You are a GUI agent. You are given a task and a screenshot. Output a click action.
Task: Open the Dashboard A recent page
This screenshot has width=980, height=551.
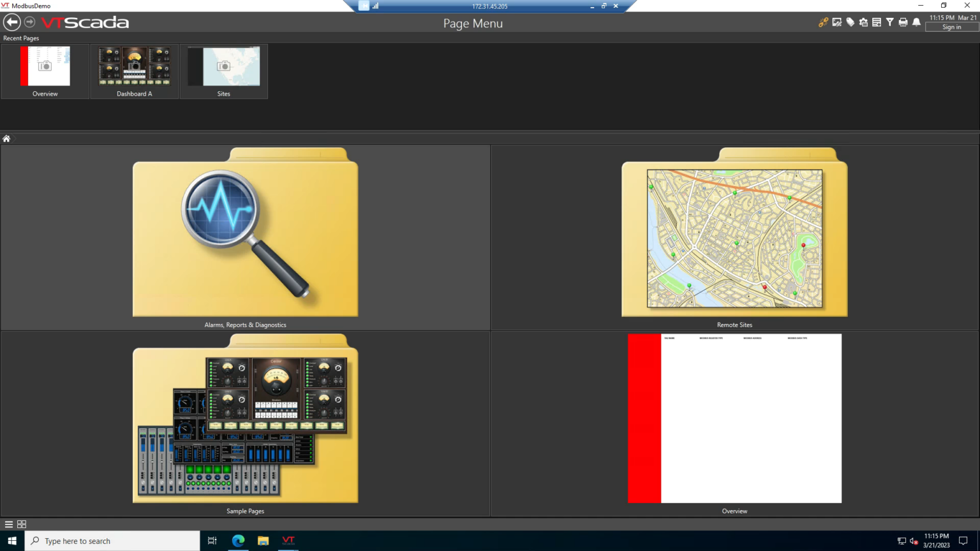pyautogui.click(x=134, y=66)
